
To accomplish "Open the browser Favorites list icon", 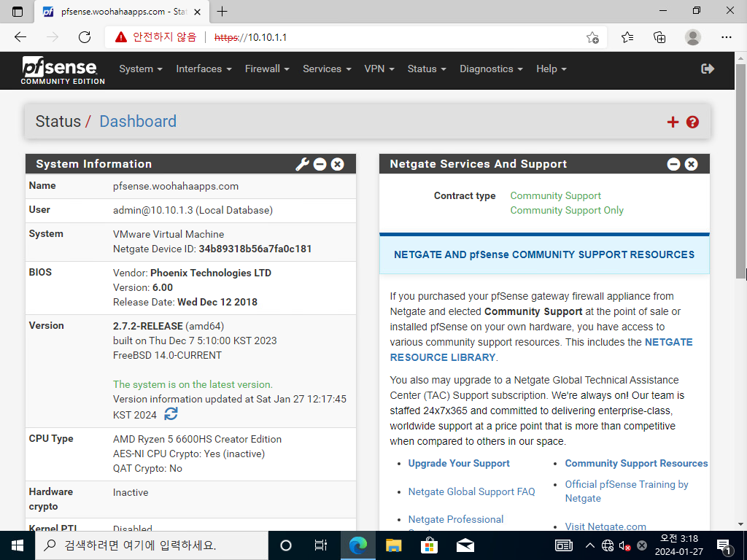I will [x=627, y=37].
